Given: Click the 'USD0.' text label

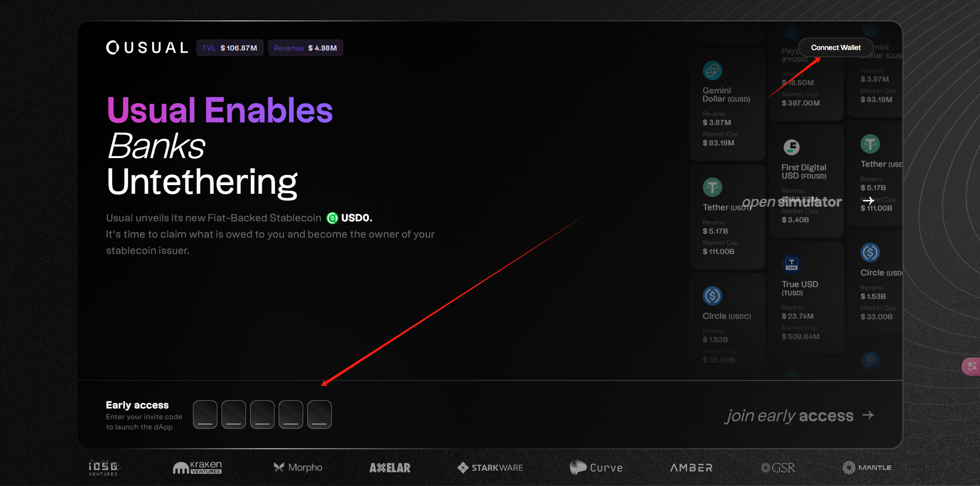Looking at the screenshot, I should click(357, 218).
